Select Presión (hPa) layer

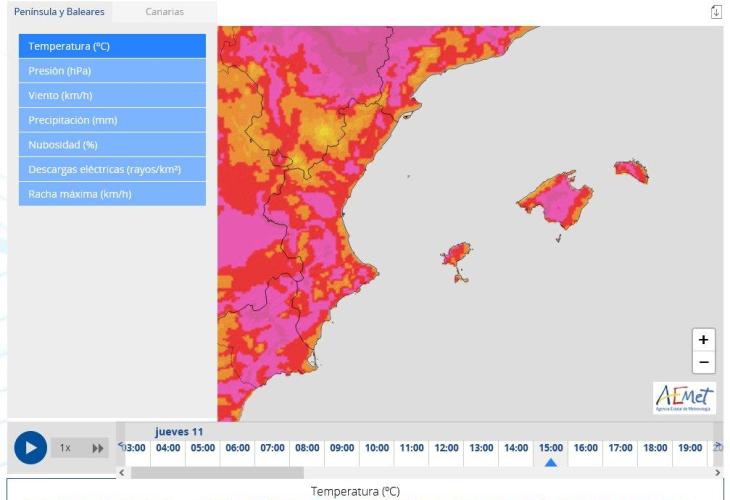(x=112, y=71)
